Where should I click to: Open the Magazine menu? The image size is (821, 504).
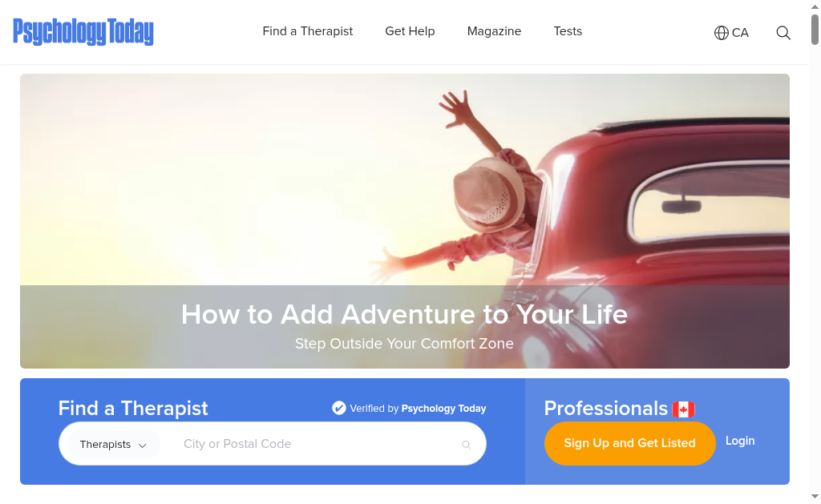pos(494,31)
